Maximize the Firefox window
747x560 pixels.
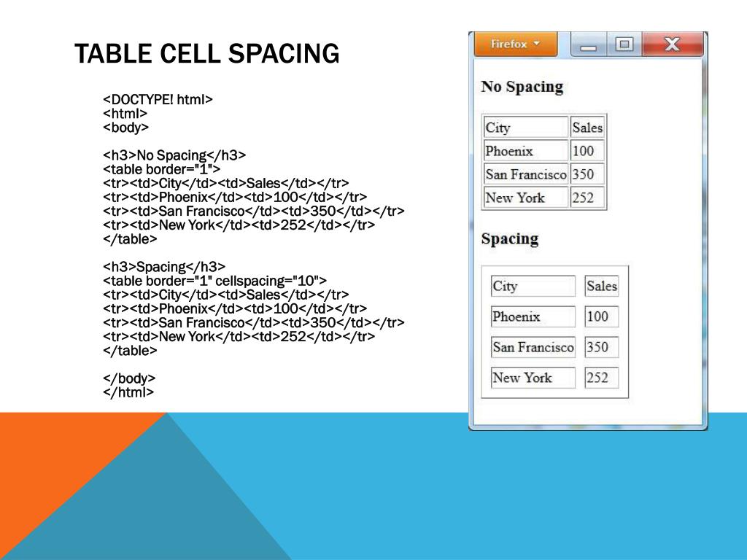[x=624, y=45]
